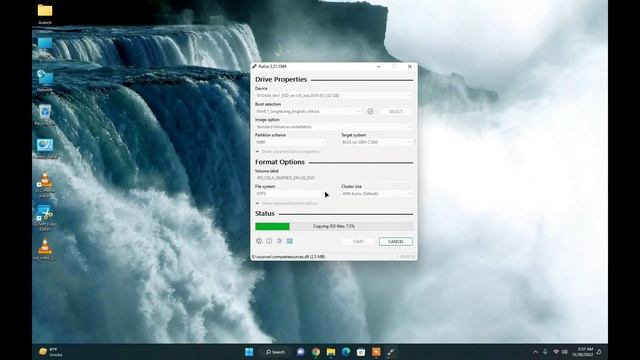640x360 pixels.
Task: Expand Show advanced drive properties
Action: (287, 151)
